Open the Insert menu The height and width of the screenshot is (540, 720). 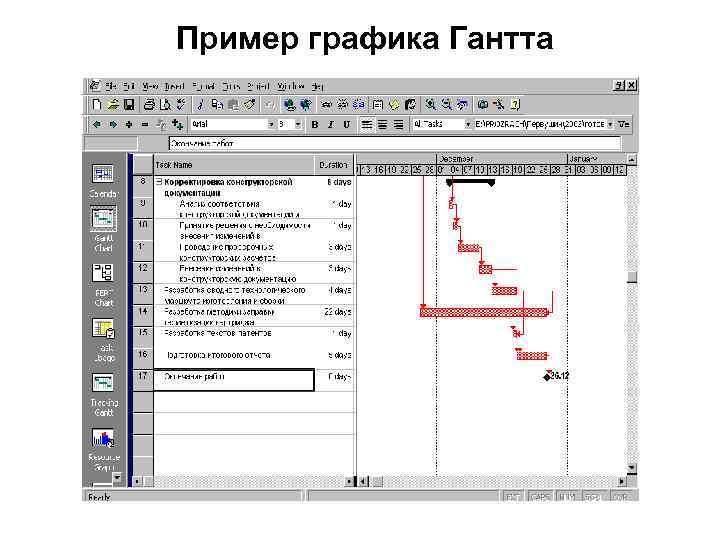pyautogui.click(x=174, y=86)
